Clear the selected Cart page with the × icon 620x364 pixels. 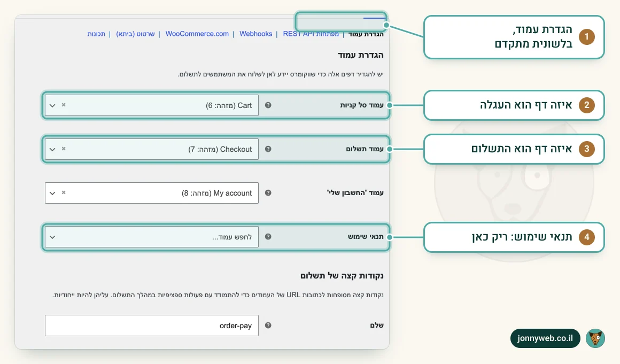[64, 105]
